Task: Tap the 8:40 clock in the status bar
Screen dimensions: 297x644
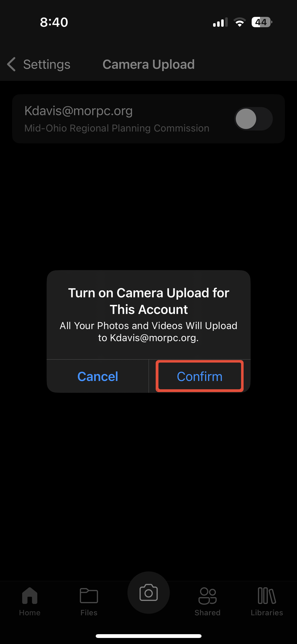Action: pyautogui.click(x=54, y=22)
